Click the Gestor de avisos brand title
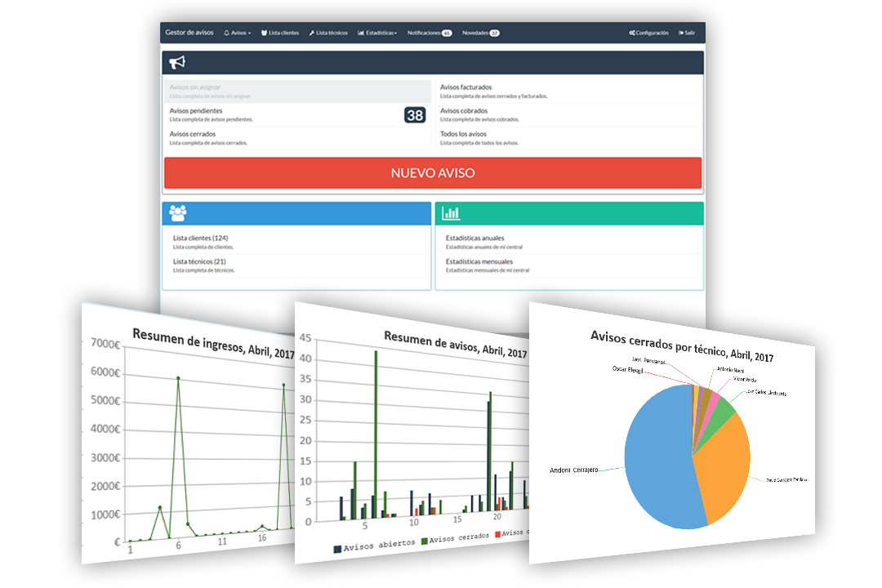The height and width of the screenshot is (588, 882). pyautogui.click(x=189, y=33)
